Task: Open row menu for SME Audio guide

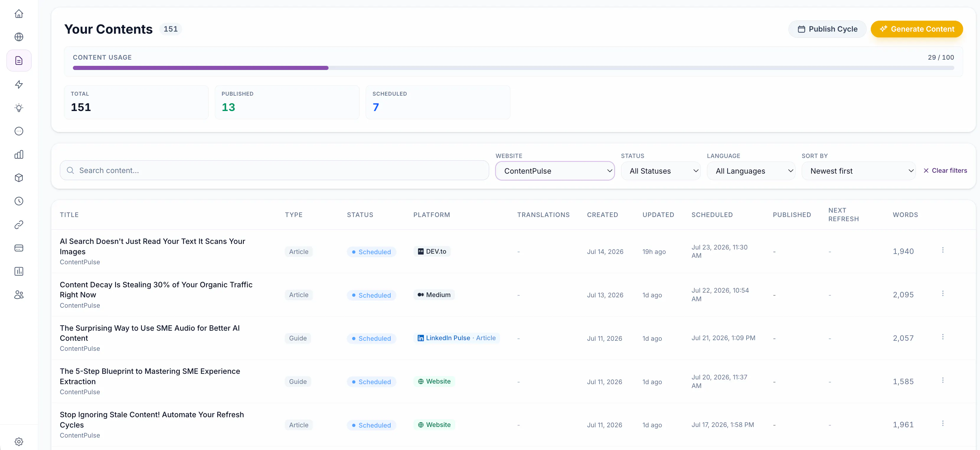Action: point(943,337)
